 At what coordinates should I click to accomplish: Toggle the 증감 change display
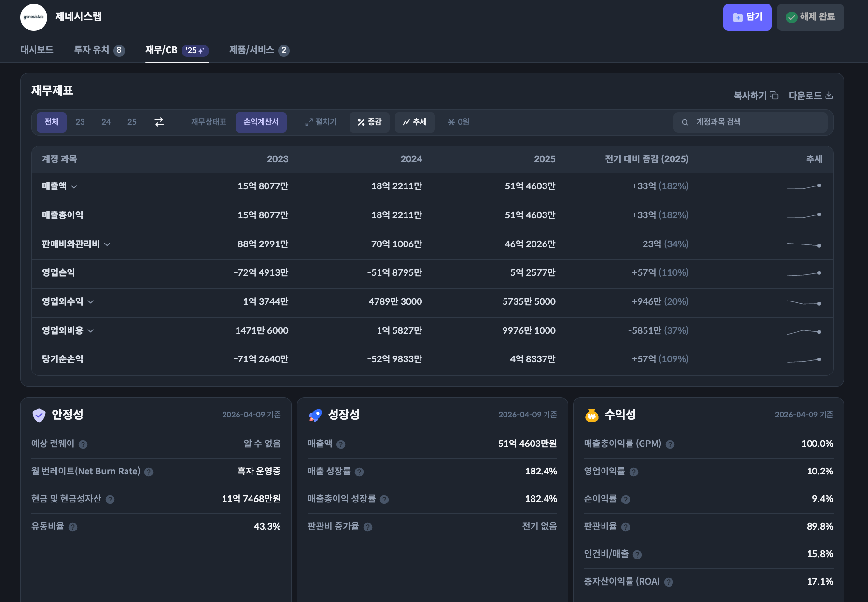(x=369, y=122)
